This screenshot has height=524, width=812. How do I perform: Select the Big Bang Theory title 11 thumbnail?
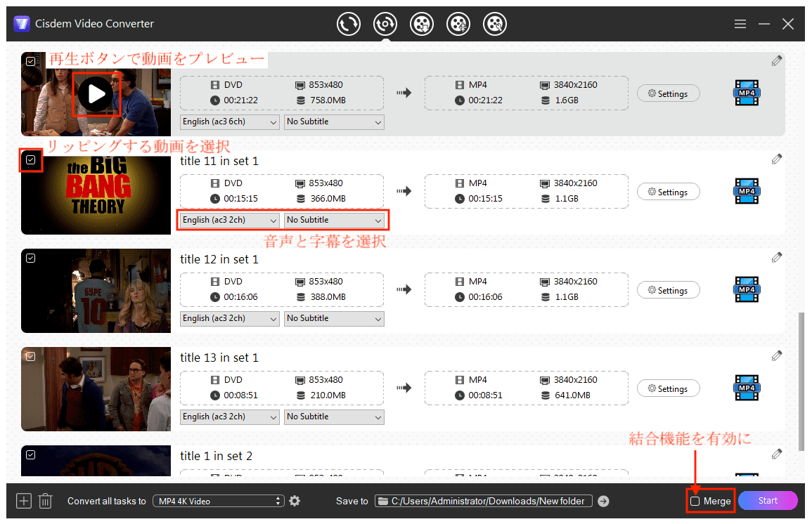(x=96, y=192)
